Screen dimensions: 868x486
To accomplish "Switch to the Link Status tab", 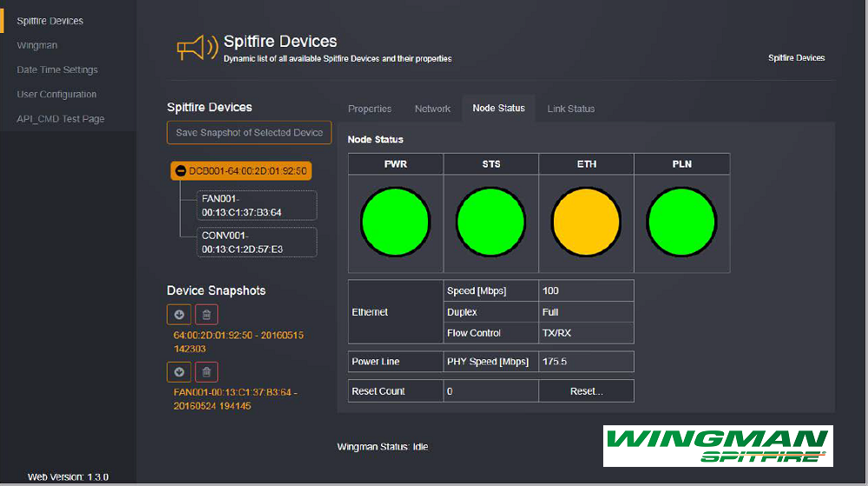I will 571,108.
